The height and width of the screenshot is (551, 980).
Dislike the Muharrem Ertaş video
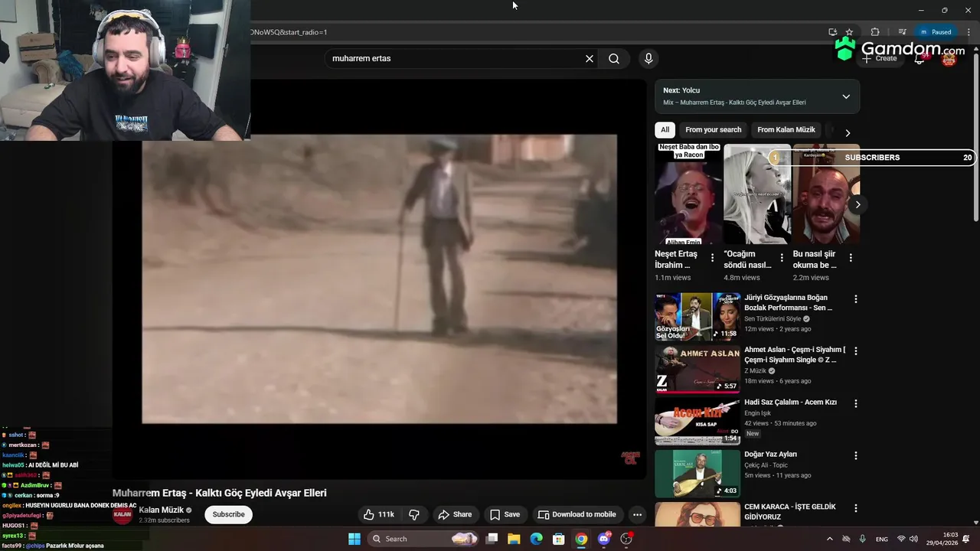click(x=414, y=514)
